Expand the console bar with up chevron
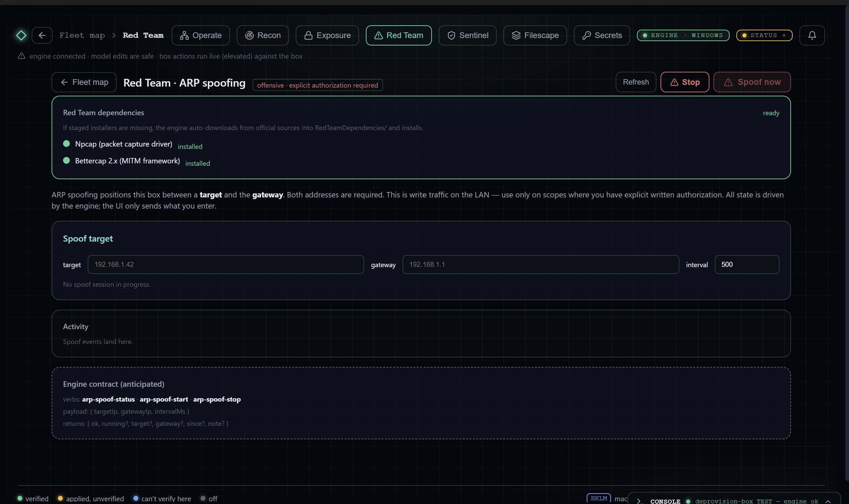Screen dimensions: 849x504 (828, 501)
